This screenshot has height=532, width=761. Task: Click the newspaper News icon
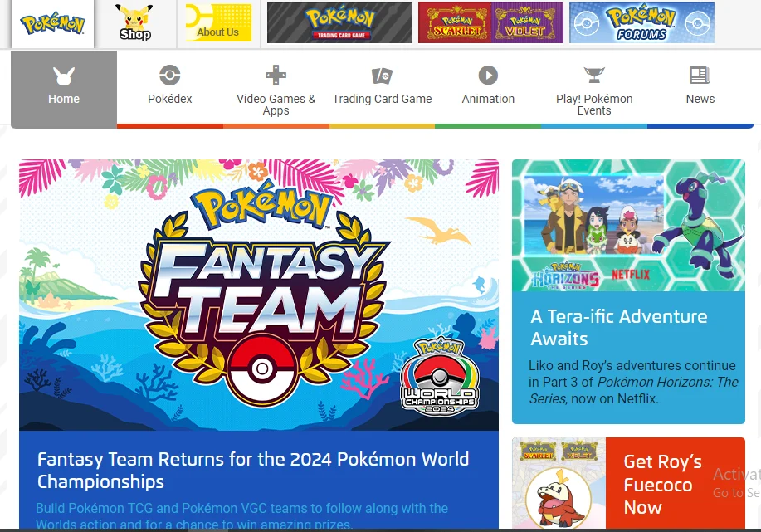[x=700, y=76]
